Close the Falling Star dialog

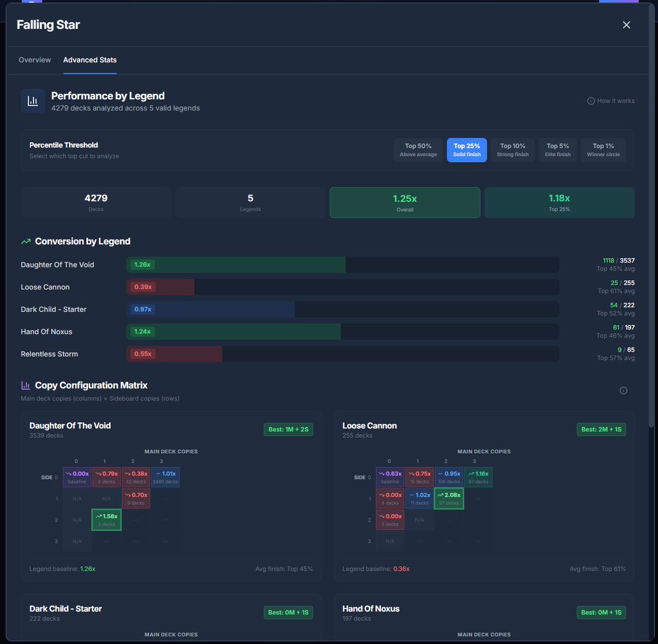pyautogui.click(x=626, y=25)
